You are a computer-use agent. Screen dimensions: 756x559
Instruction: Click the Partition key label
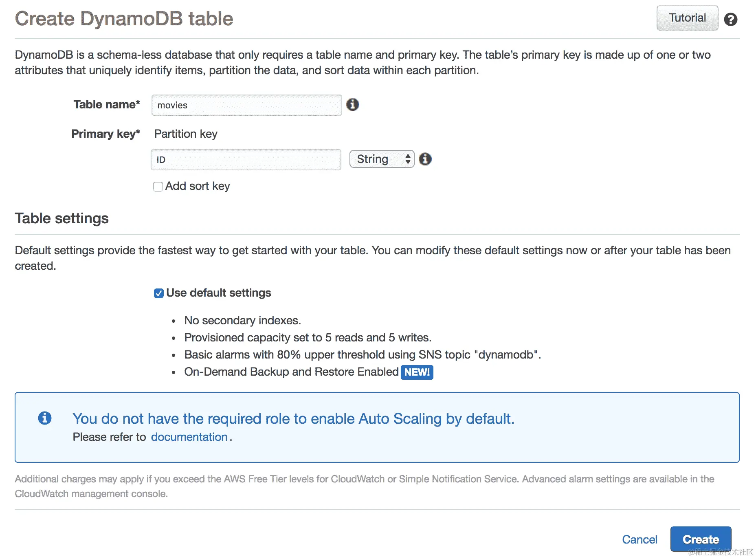pyautogui.click(x=186, y=134)
